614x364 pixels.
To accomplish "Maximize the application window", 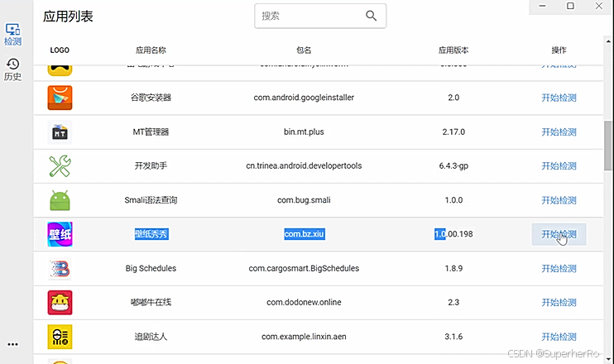I will pos(570,6).
